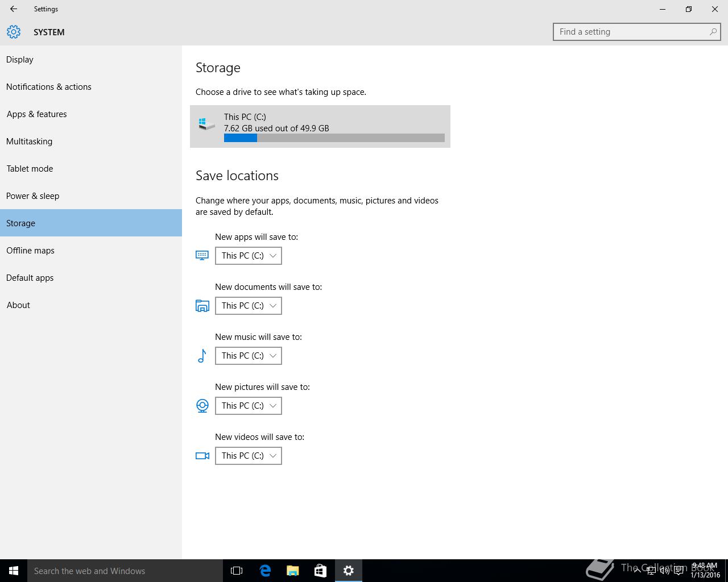Click the Storage heading text
The width and height of the screenshot is (728, 582).
point(218,68)
